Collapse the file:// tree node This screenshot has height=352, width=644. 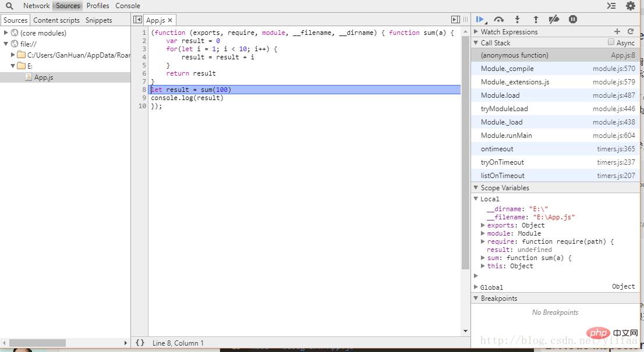click(x=6, y=44)
